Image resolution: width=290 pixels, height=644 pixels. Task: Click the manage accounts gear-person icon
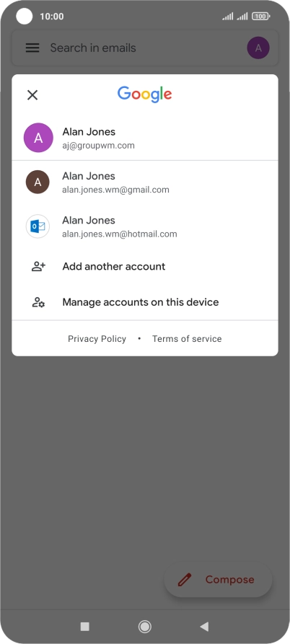coord(38,302)
